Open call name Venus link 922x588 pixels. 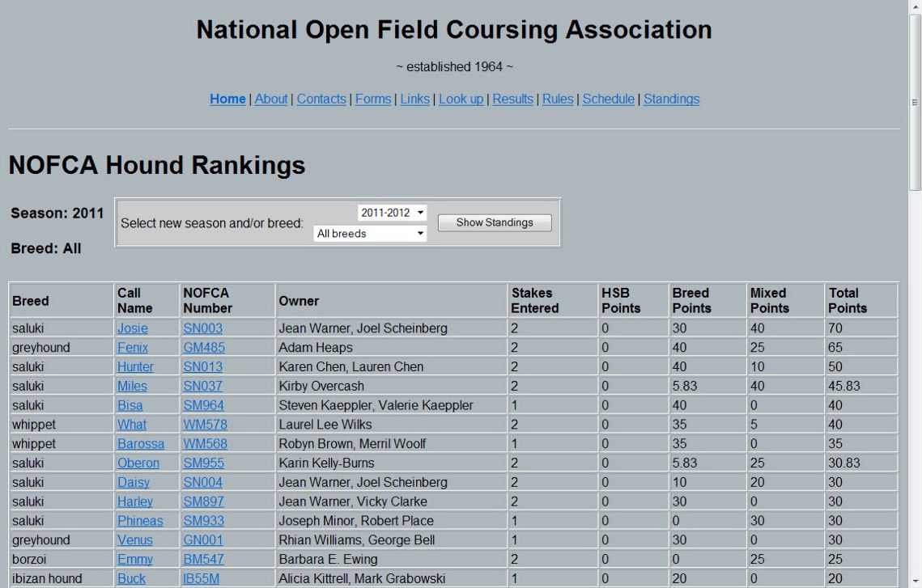tap(134, 540)
